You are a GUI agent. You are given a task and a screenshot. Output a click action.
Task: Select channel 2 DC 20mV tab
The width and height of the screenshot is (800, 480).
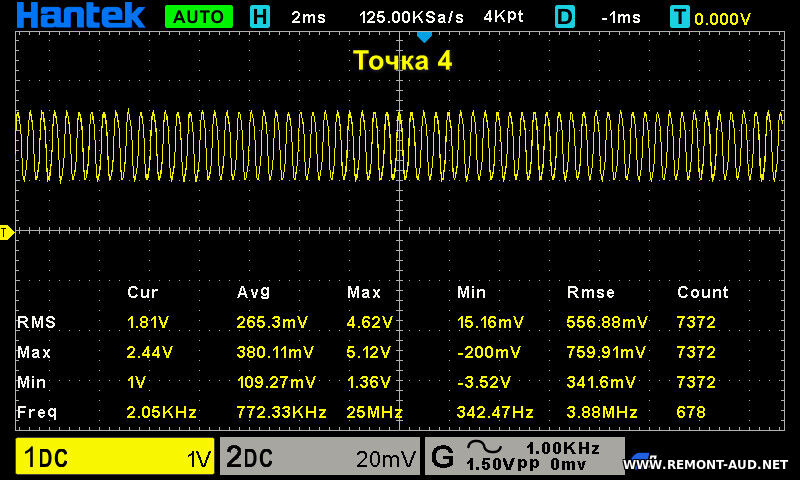pos(320,456)
